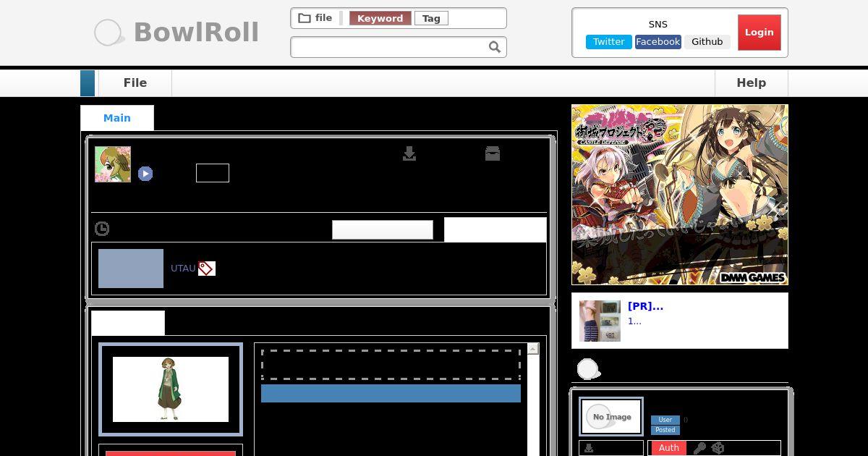
Task: Click the folder file icon in the search panel
Action: click(x=304, y=18)
